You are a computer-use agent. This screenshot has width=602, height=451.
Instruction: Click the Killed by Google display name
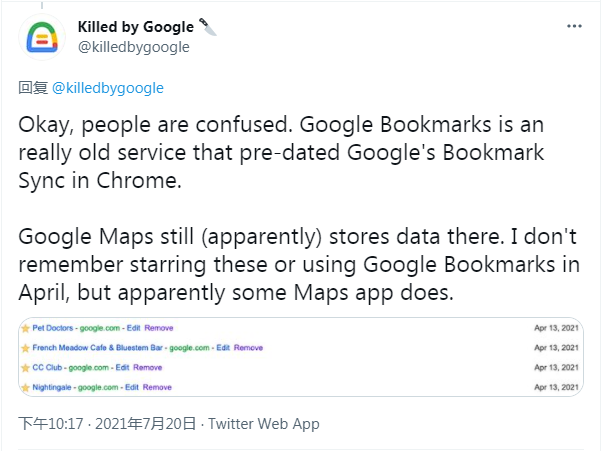[135, 27]
